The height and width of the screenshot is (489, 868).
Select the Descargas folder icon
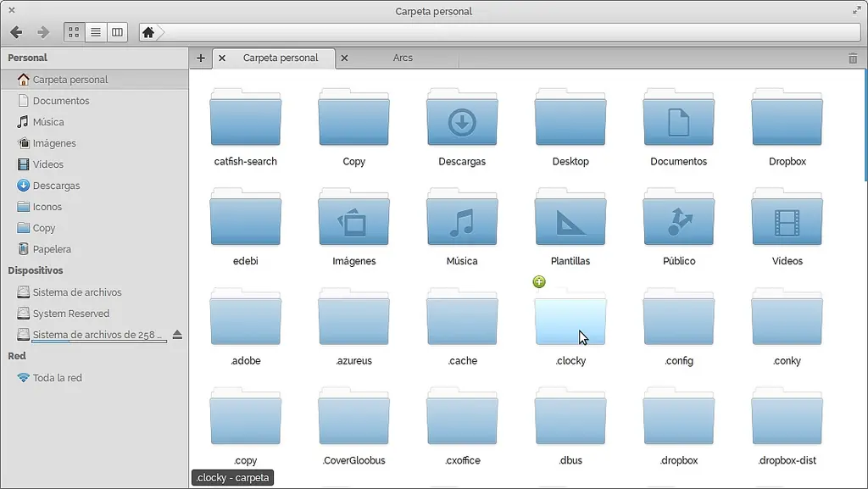click(462, 117)
